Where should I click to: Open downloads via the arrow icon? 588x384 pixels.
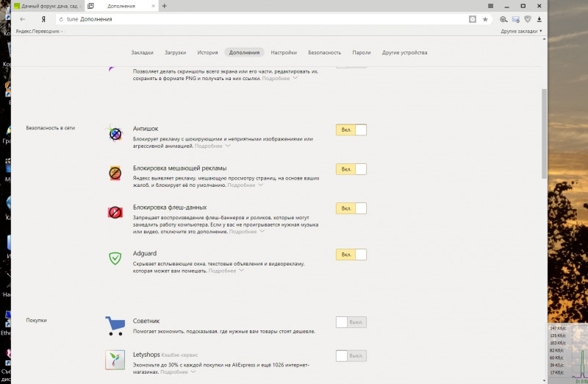tap(539, 19)
